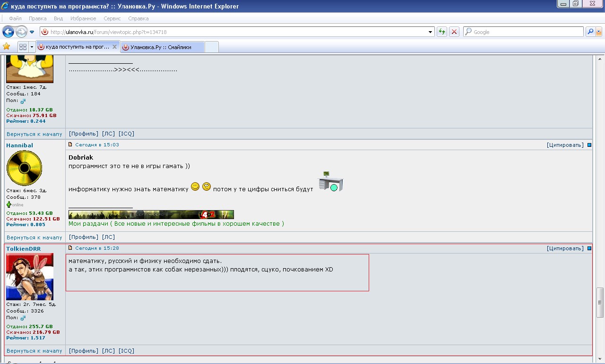Click the blue square icon in Hannibal's post header
605x364 pixels.
tap(589, 145)
